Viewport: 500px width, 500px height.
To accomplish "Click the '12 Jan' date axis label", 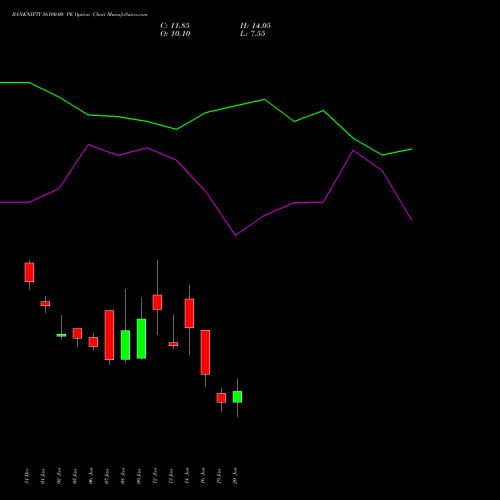I will 155,476.
